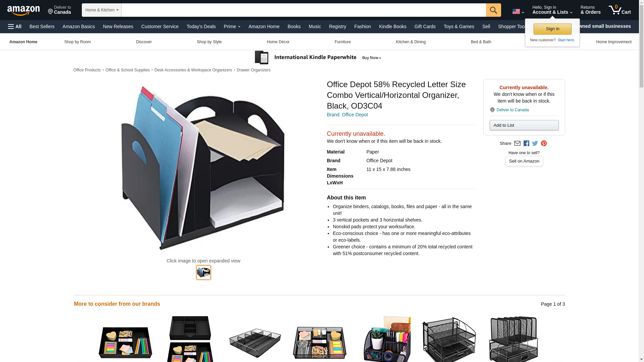Click Sell on Amazon button

524,161
